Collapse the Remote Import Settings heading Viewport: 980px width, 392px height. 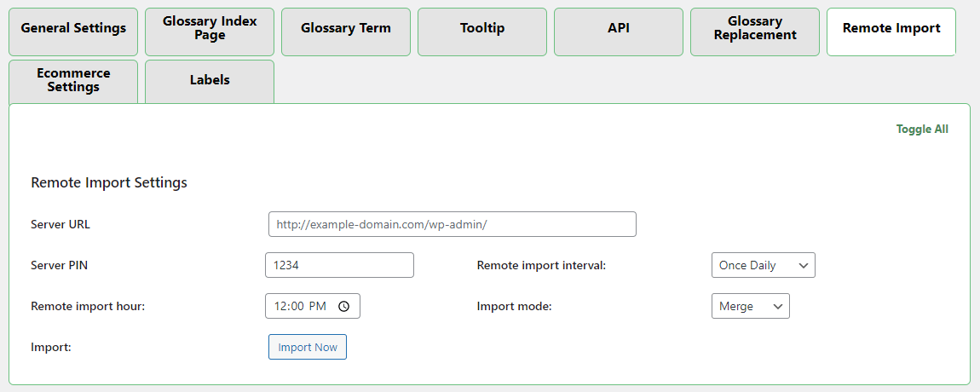tap(109, 182)
